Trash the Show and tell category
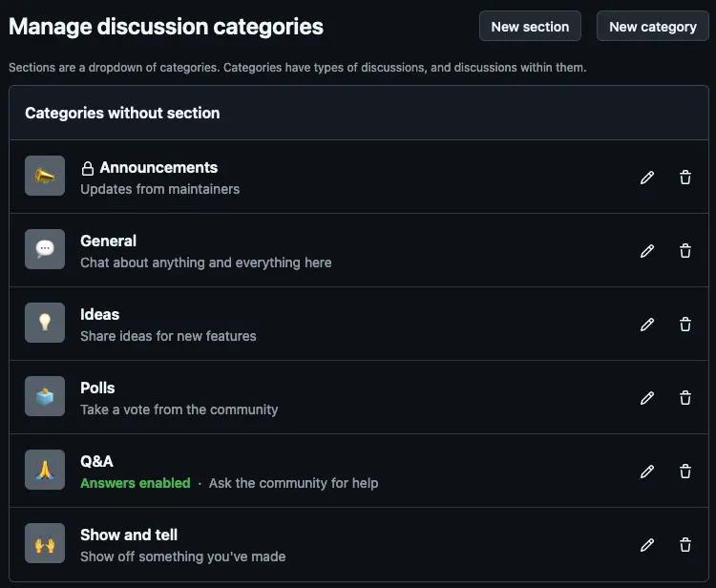Viewport: 716px width, 588px height. (685, 545)
